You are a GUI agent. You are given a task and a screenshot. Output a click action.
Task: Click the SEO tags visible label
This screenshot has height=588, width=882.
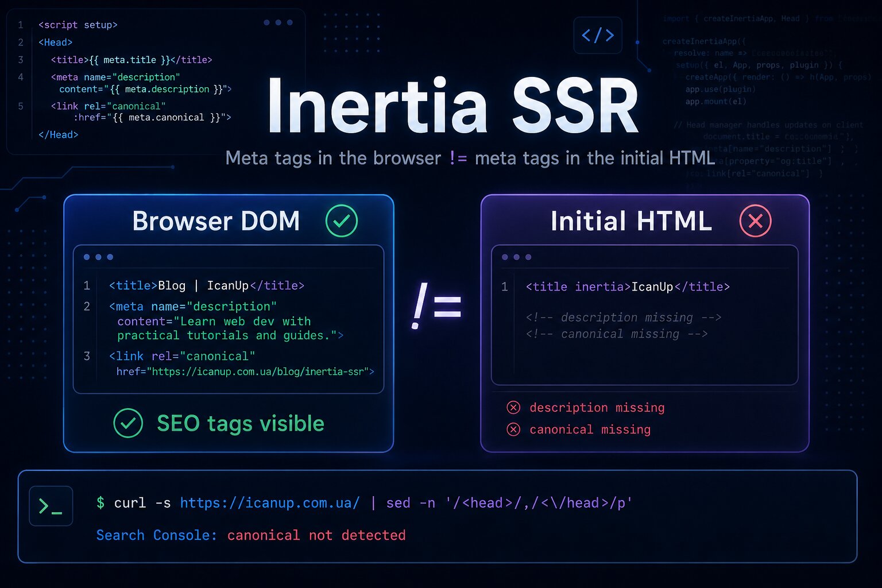click(x=241, y=423)
